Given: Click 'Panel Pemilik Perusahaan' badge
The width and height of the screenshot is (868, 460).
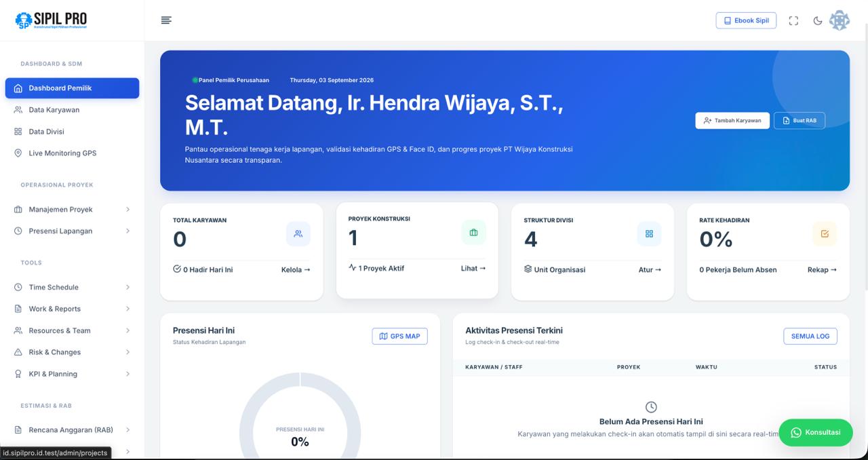Looking at the screenshot, I should click(x=231, y=80).
